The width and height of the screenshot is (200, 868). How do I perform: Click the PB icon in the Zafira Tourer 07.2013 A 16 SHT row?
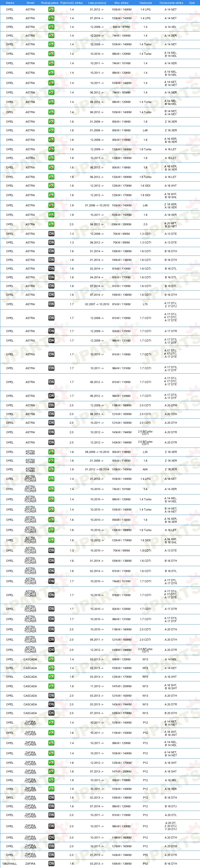(51, 771)
